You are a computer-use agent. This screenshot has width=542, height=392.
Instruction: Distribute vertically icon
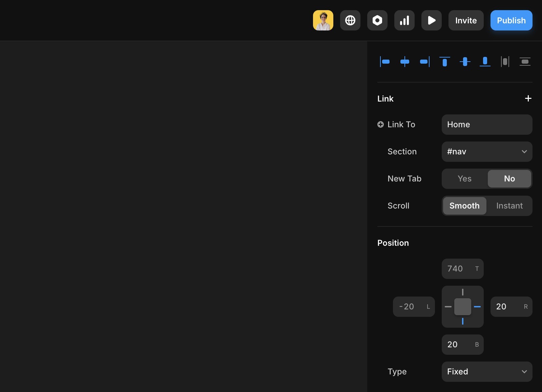pyautogui.click(x=525, y=62)
